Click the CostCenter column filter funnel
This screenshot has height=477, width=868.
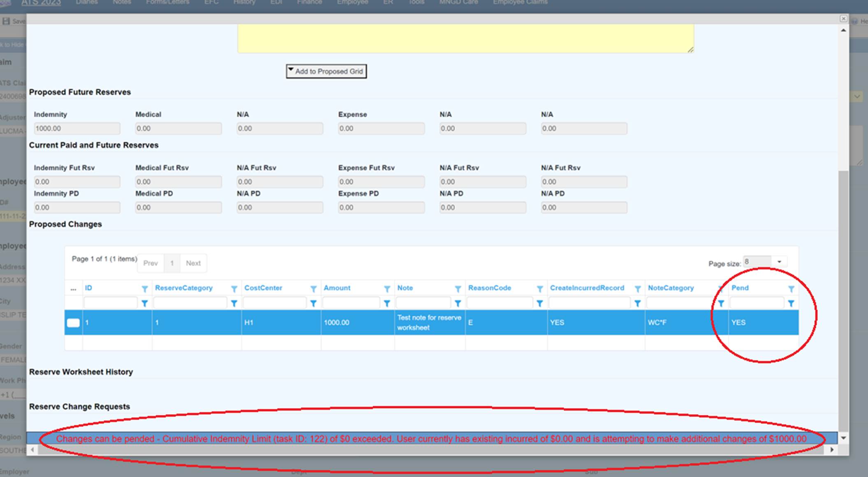313,289
